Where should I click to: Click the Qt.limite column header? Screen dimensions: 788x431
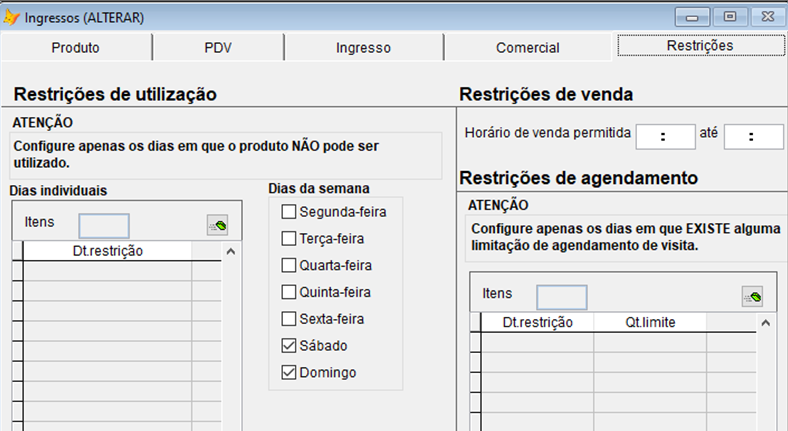[x=650, y=322]
